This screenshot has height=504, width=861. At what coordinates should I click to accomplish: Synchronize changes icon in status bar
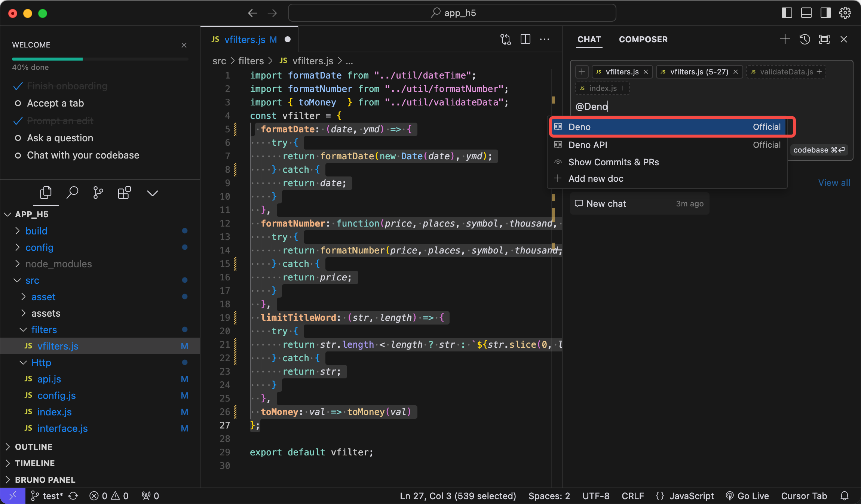[73, 496]
